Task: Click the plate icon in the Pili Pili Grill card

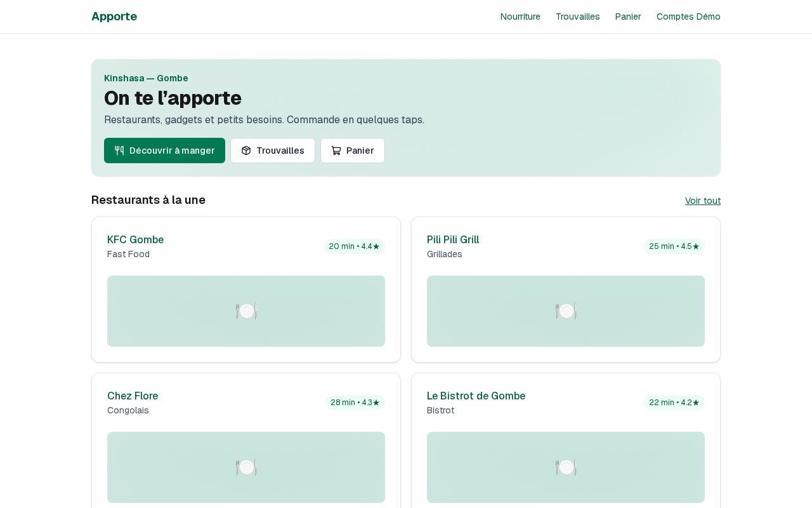Action: [x=566, y=311]
